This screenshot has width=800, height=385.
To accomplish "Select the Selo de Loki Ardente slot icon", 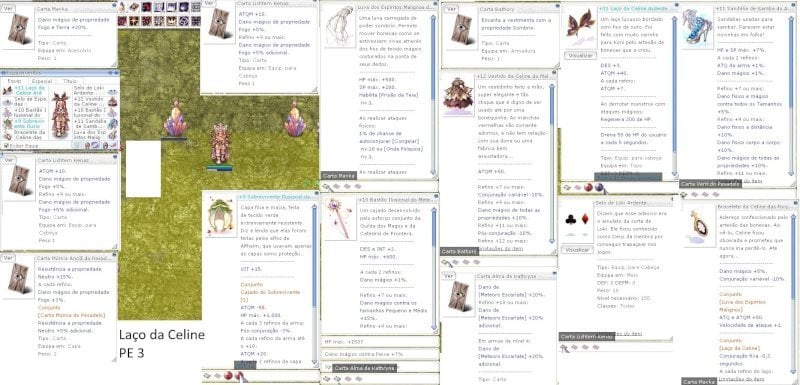I will (x=113, y=91).
